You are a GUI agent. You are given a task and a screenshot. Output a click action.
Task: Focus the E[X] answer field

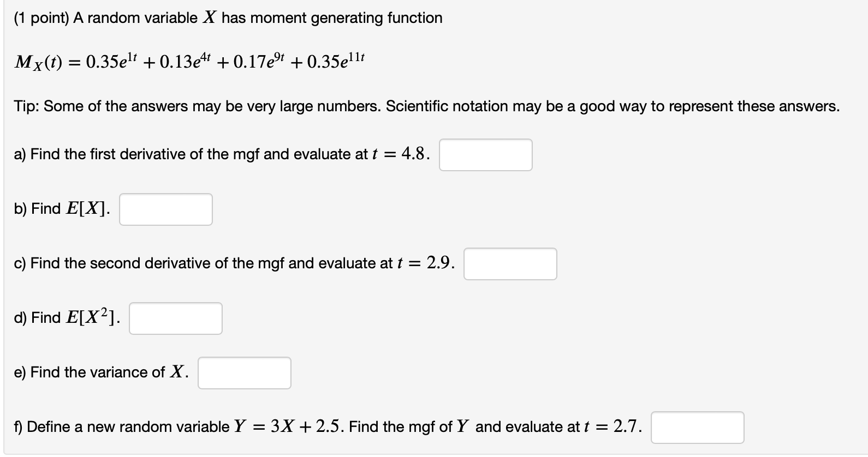pyautogui.click(x=166, y=209)
